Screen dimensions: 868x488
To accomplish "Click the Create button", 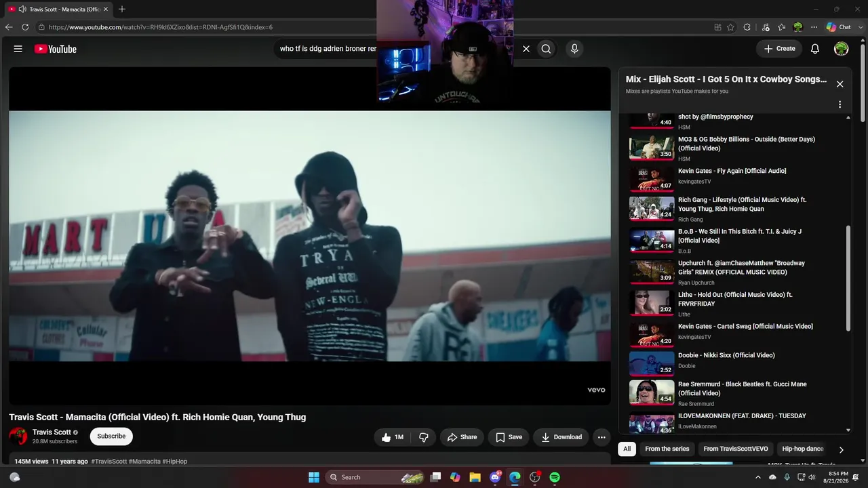I will (x=779, y=49).
